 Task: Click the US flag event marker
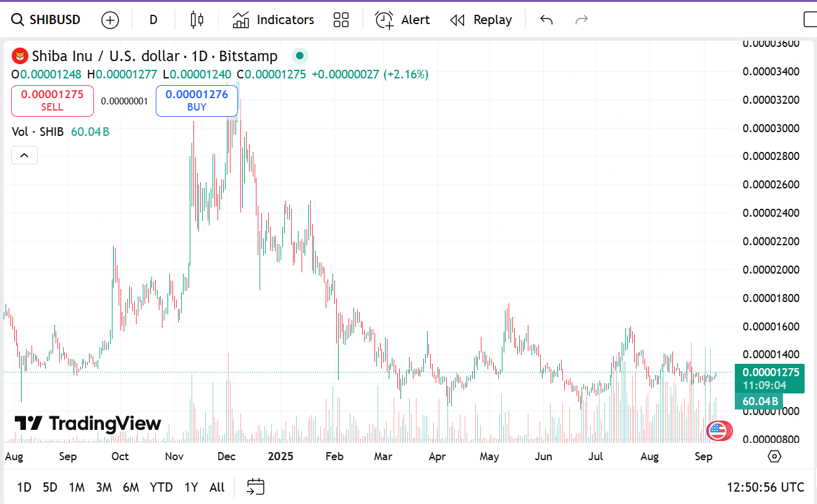click(717, 430)
